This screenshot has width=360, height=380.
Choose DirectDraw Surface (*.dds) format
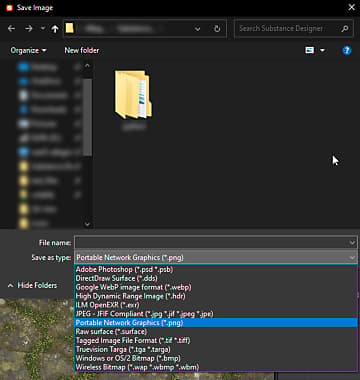click(x=216, y=278)
